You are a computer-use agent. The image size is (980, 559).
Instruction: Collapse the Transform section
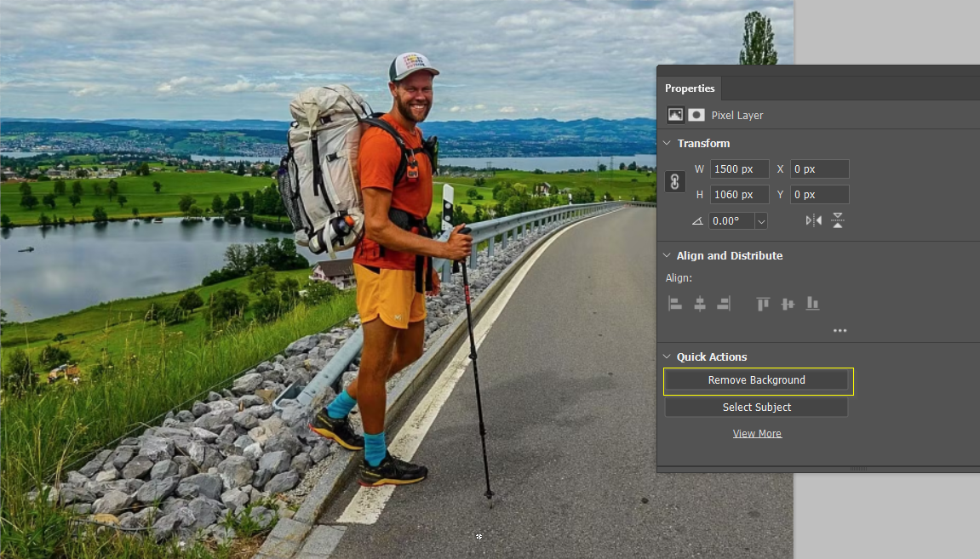point(667,143)
